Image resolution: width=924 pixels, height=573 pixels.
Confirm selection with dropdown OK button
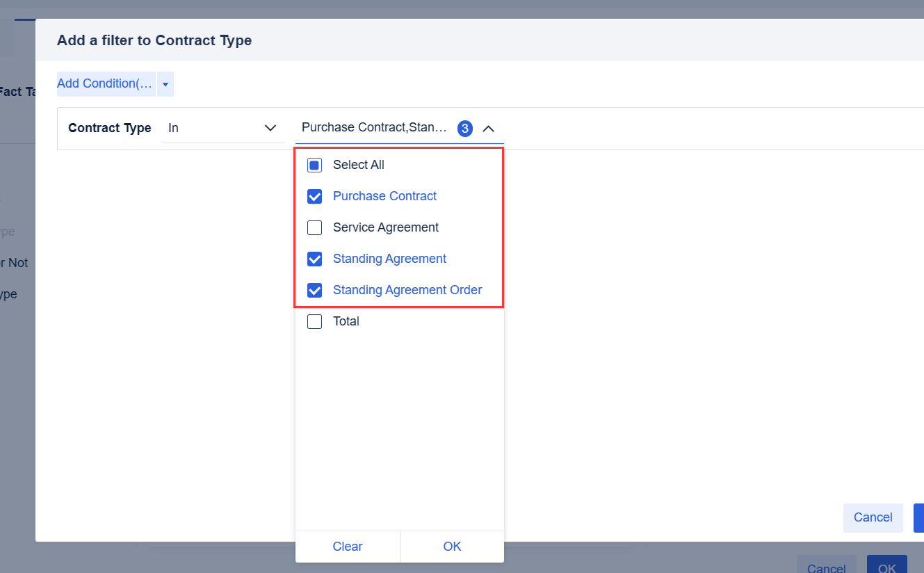tap(452, 547)
